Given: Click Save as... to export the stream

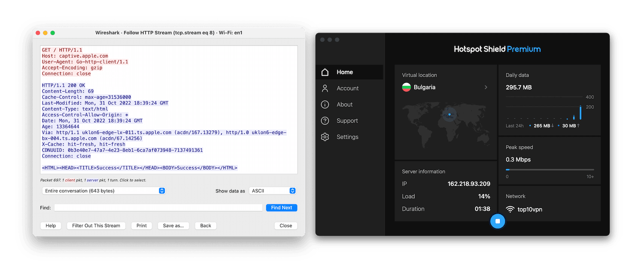Looking at the screenshot, I should 173,225.
